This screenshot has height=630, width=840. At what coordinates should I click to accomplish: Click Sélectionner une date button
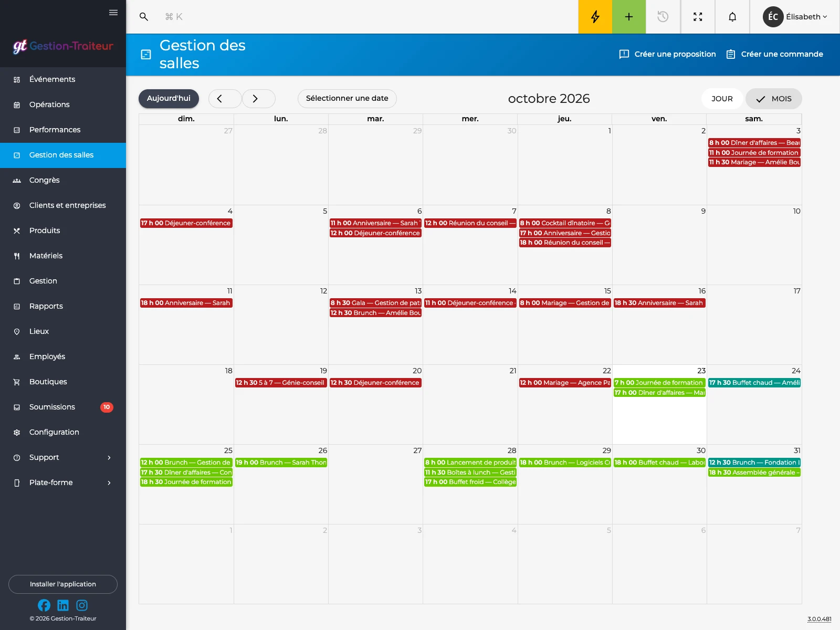pos(347,99)
